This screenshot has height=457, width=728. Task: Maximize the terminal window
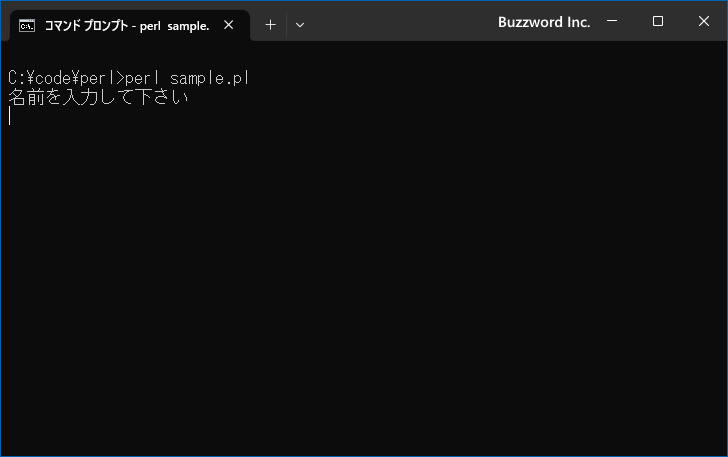pos(658,21)
